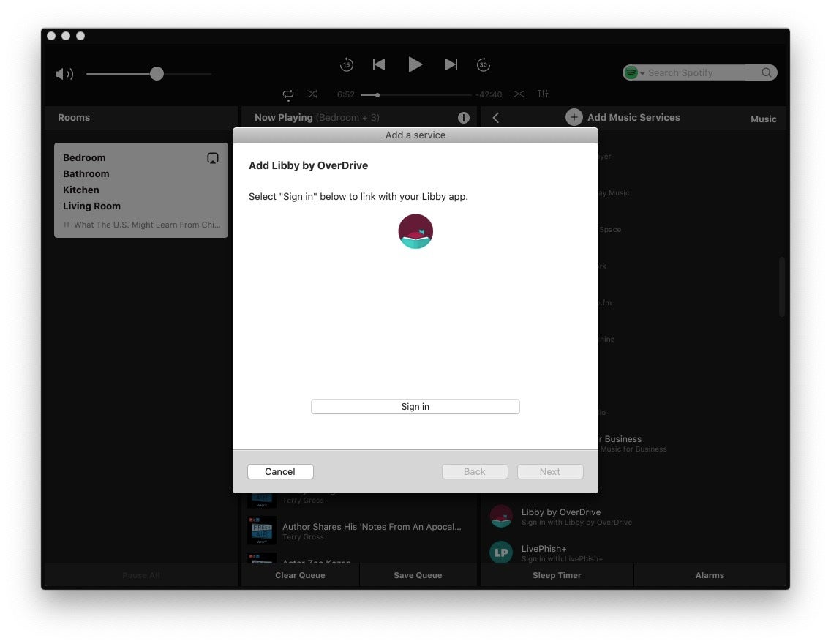This screenshot has width=831, height=644.
Task: Click the search magnifier icon
Action: pos(767,72)
